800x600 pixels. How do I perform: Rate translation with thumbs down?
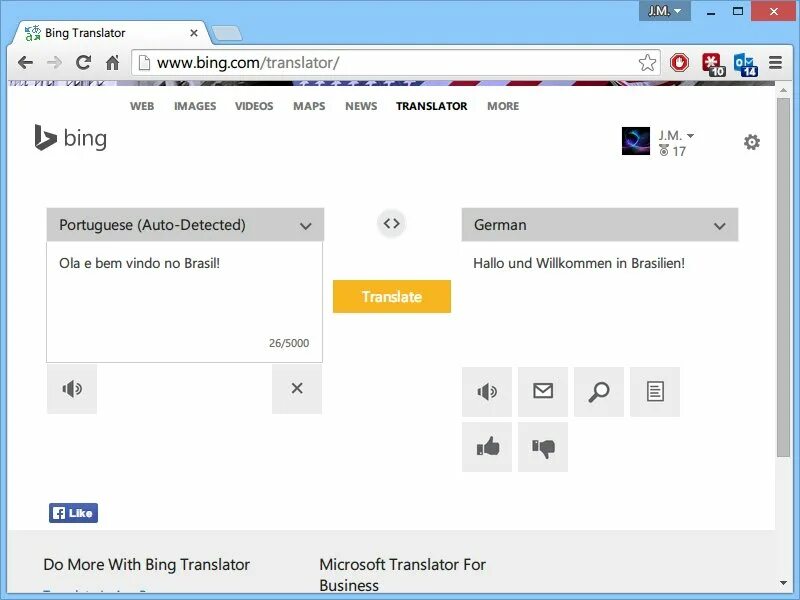tap(543, 447)
